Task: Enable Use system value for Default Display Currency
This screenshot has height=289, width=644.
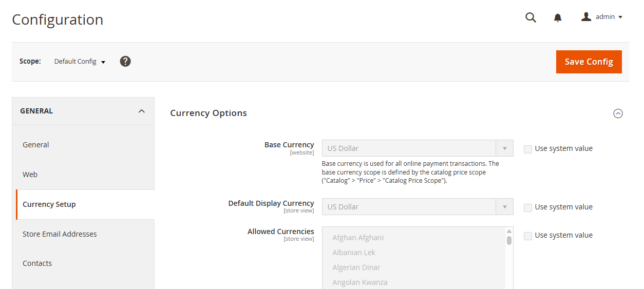Action: 528,207
